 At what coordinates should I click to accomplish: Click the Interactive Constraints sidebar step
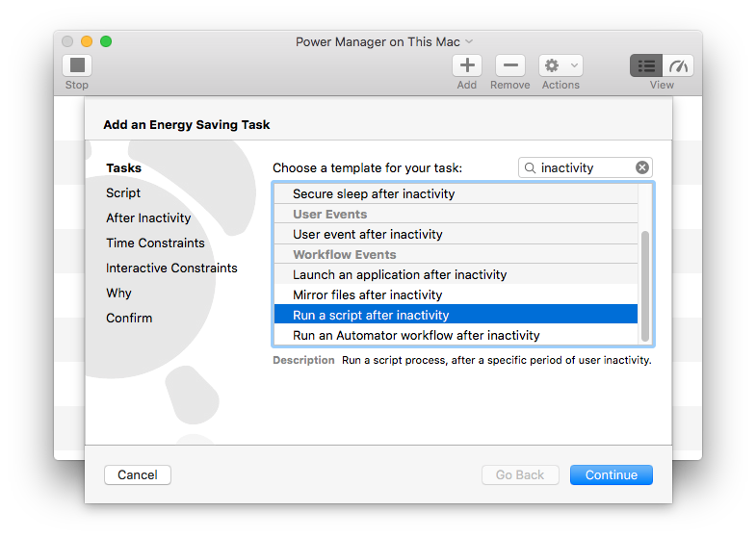tap(171, 268)
